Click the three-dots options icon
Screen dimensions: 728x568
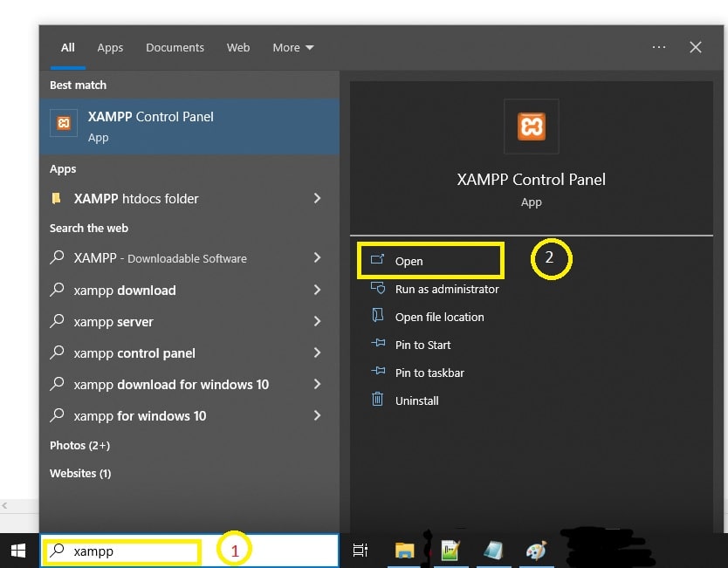659,47
